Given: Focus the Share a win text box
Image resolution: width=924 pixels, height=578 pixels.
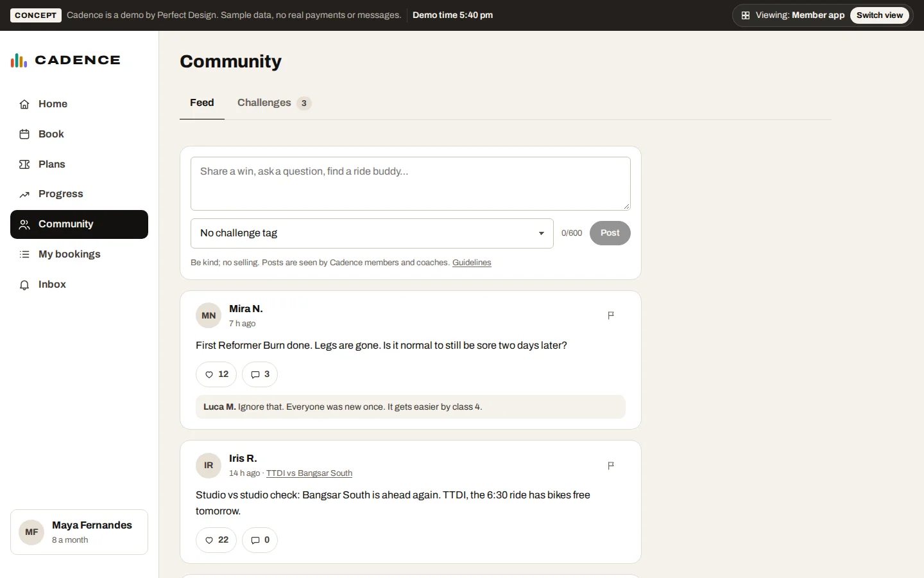Looking at the screenshot, I should pyautogui.click(x=411, y=184).
